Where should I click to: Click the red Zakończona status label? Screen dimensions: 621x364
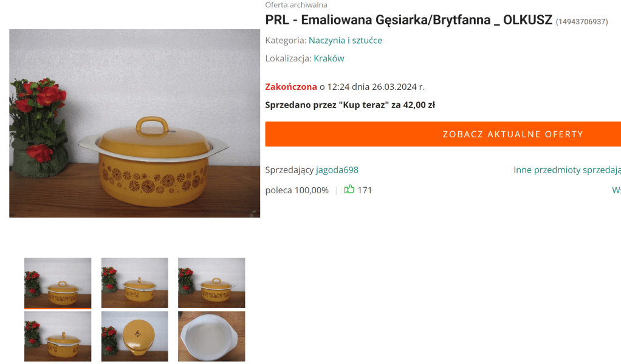[x=291, y=87]
